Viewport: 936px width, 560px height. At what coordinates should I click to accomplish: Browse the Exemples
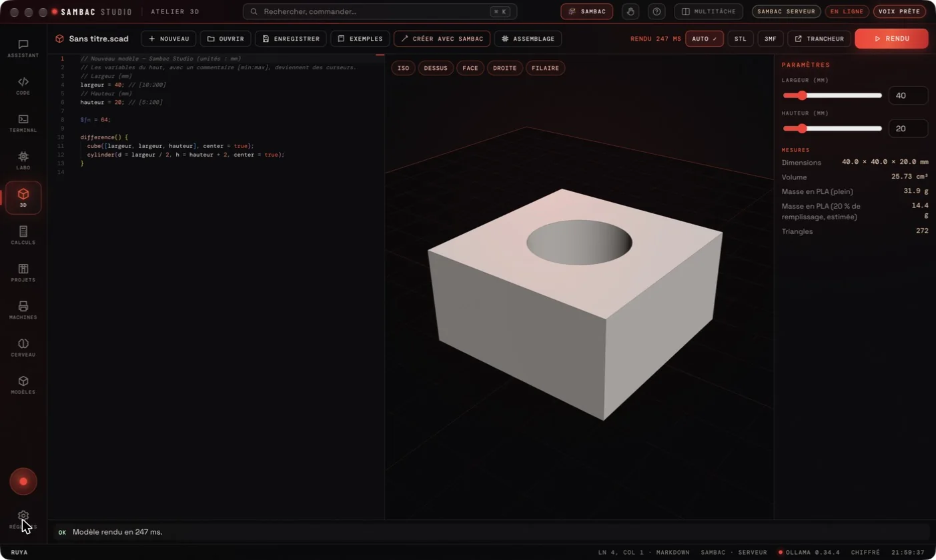pyautogui.click(x=360, y=39)
